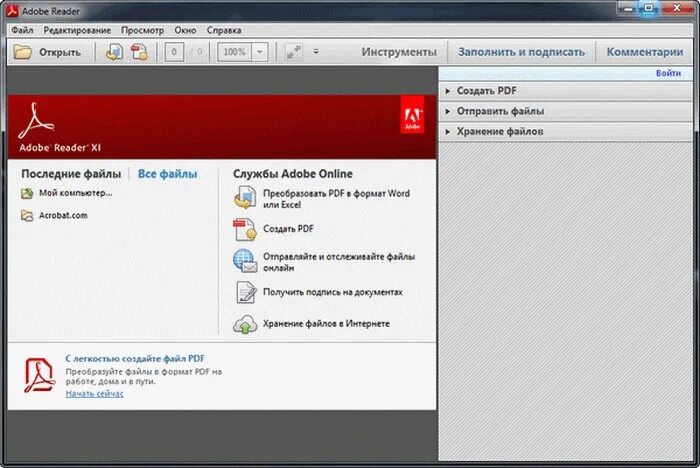Click Получить подпись на документах
The height and width of the screenshot is (468, 700).
333,292
